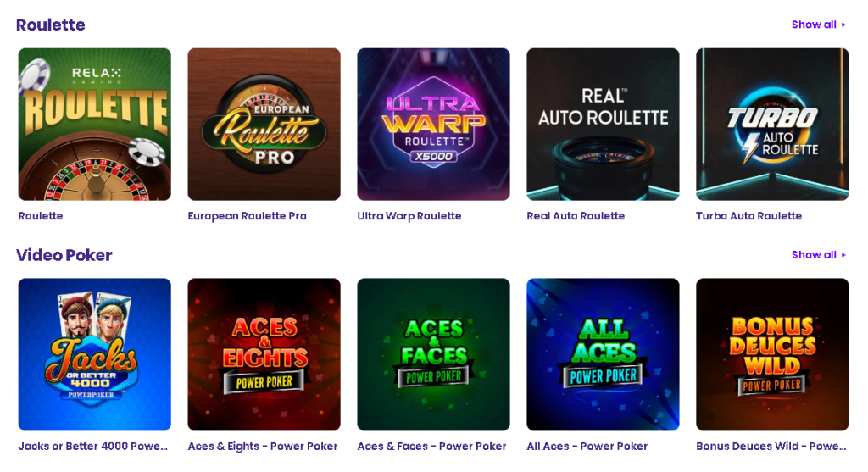This screenshot has width=868, height=472.
Task: Play Turbo Auto Roulette game image
Action: [x=772, y=124]
